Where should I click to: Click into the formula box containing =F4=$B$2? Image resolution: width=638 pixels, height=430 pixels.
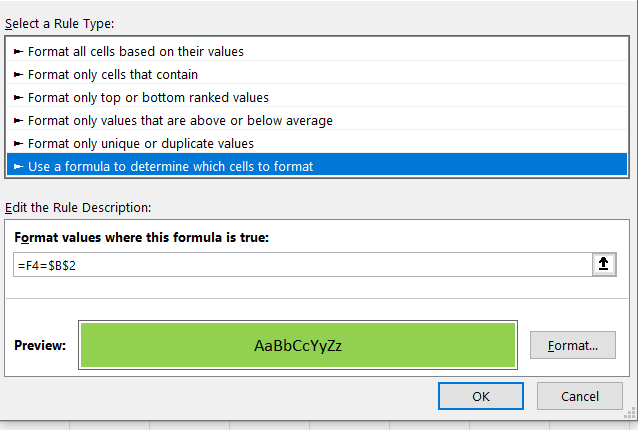300,264
